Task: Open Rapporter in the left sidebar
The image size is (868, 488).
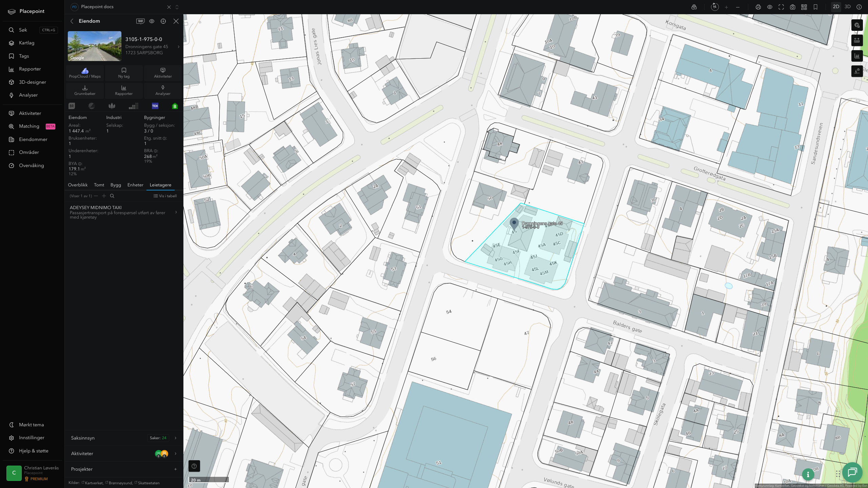Action: 30,69
